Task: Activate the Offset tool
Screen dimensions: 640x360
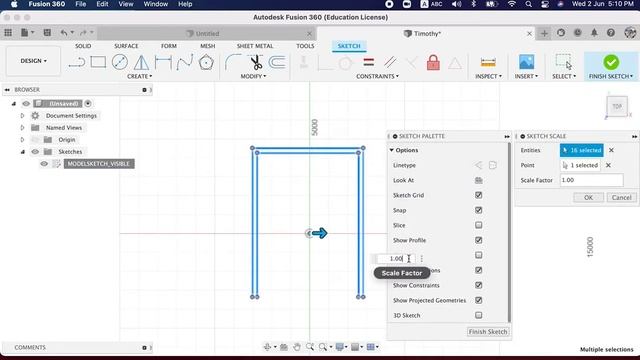Action: [277, 62]
